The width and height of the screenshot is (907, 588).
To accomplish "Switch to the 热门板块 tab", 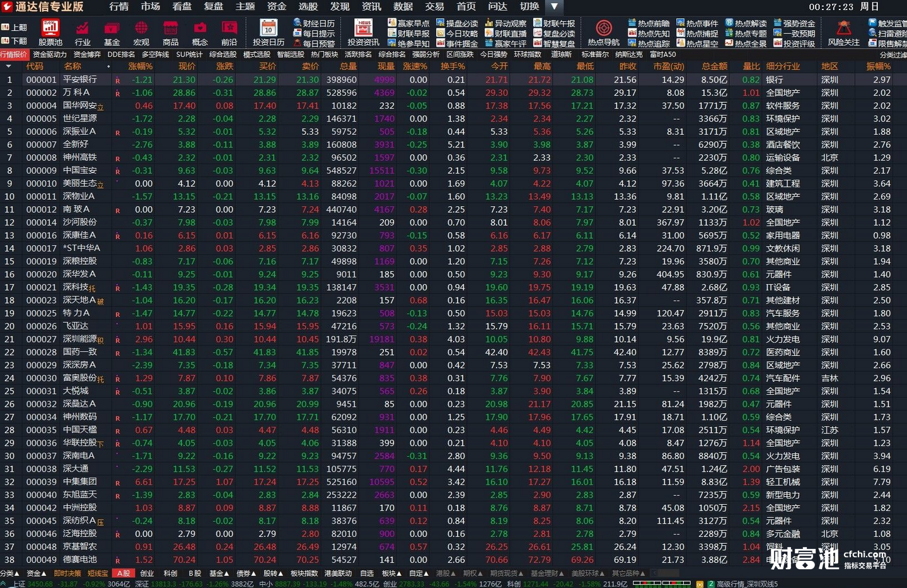I will click(325, 54).
